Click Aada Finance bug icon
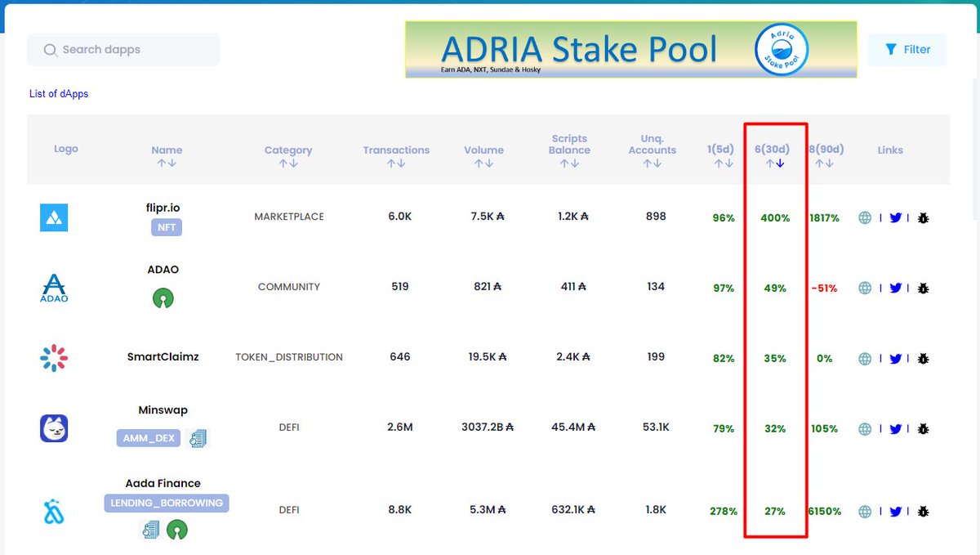This screenshot has height=555, width=980. pos(924,512)
